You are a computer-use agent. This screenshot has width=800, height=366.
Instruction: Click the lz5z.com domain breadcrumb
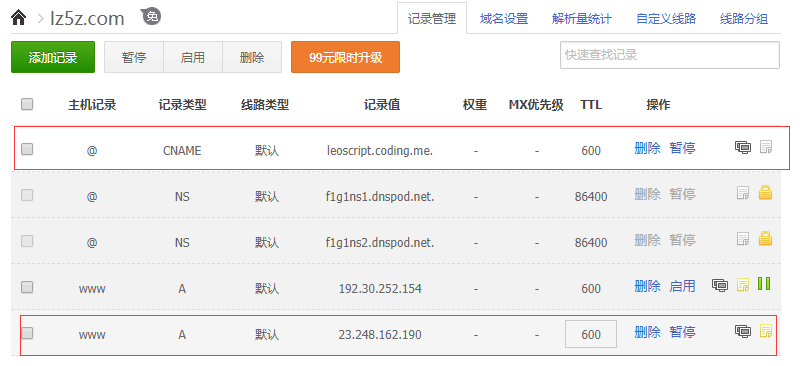pos(87,18)
